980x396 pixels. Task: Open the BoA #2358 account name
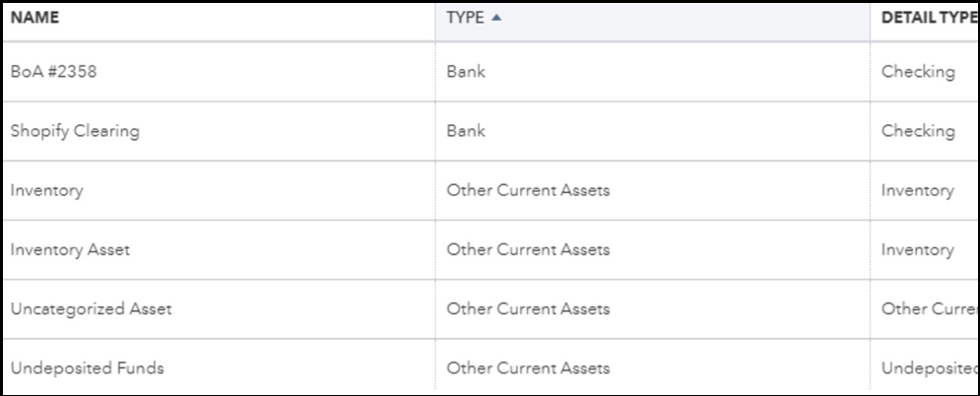click(x=53, y=72)
